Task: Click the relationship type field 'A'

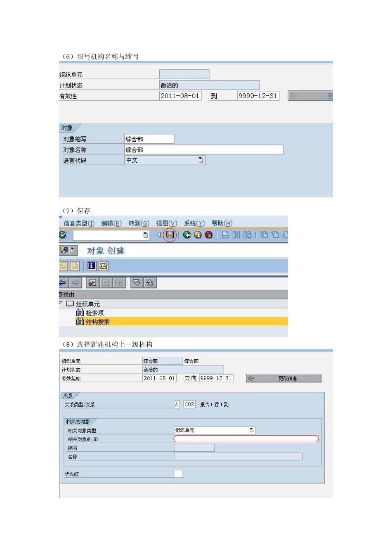Action: pos(177,404)
